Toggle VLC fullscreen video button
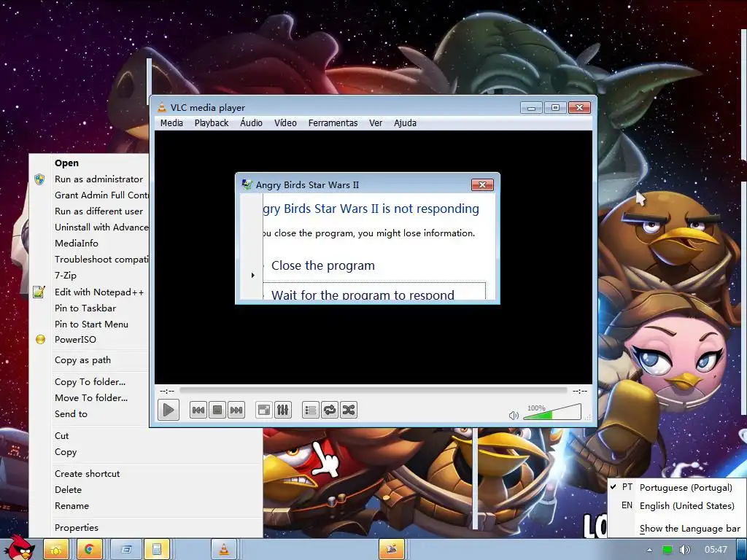 (x=263, y=410)
